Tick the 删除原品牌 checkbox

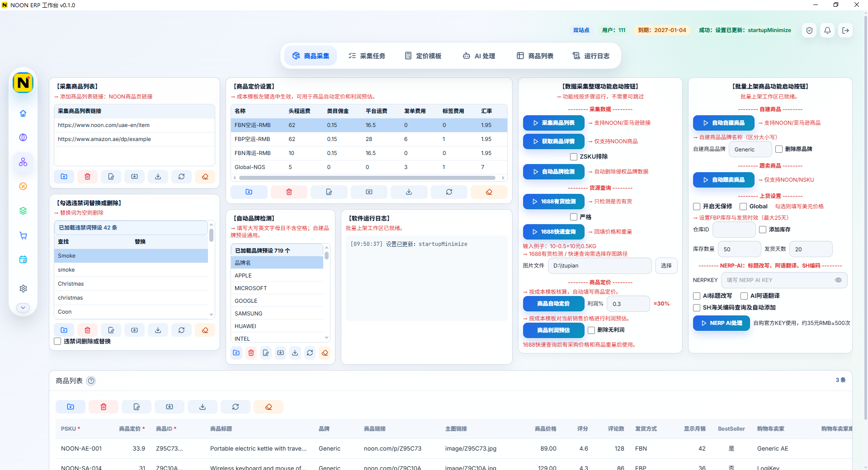(x=779, y=149)
